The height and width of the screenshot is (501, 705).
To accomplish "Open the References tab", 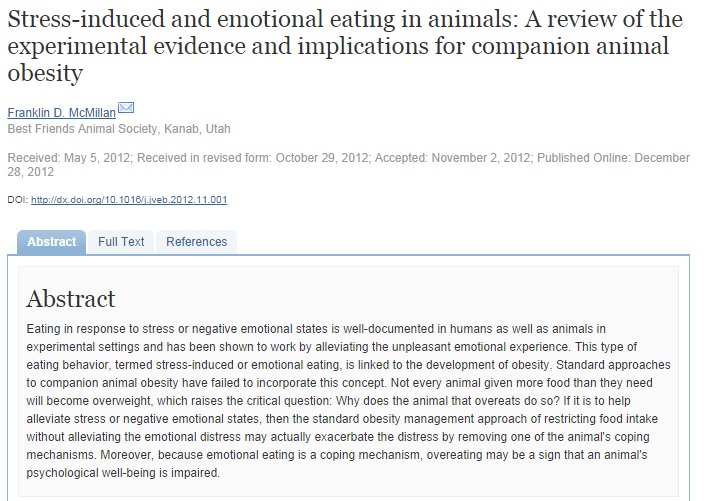I will (196, 242).
